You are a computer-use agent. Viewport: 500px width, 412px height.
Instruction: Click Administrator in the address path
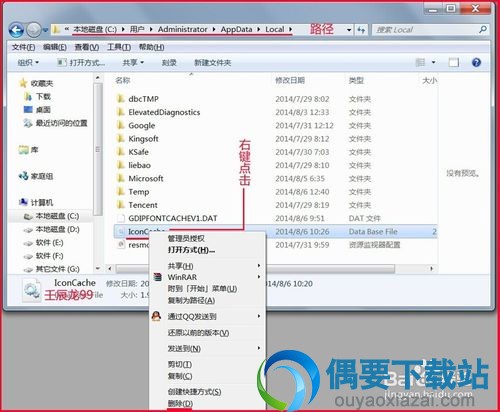pos(182,29)
